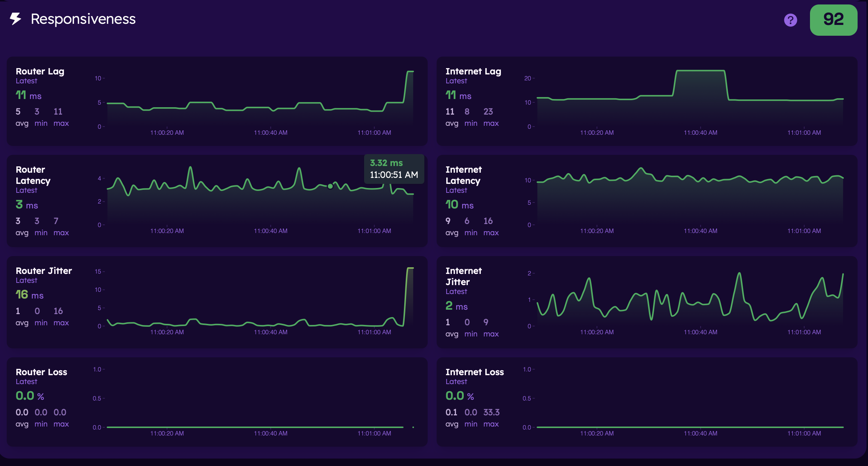Click 11:00:20 AM axis label under Internet Jitter chart
This screenshot has width=868, height=466.
[597, 332]
